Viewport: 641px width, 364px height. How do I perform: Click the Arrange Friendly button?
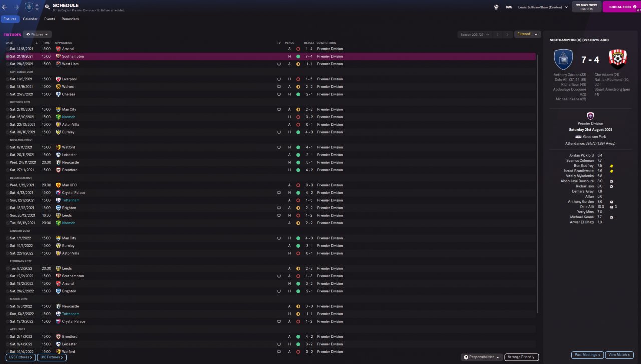521,357
